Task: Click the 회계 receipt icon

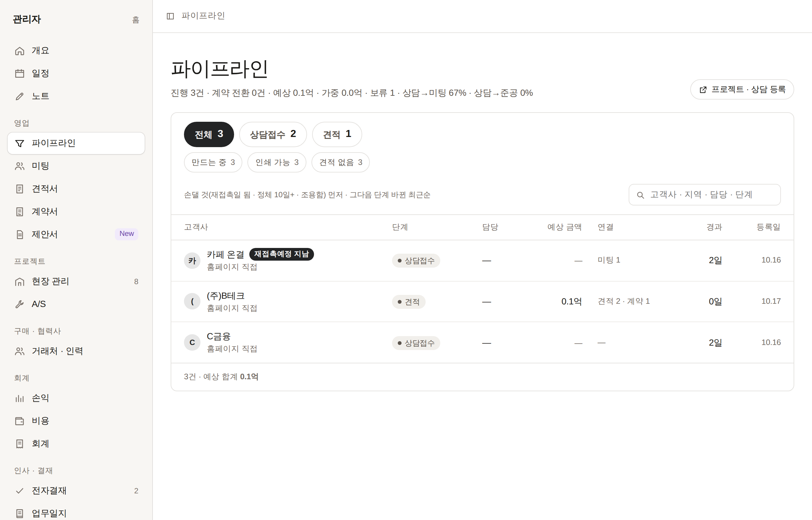Action: (20, 444)
